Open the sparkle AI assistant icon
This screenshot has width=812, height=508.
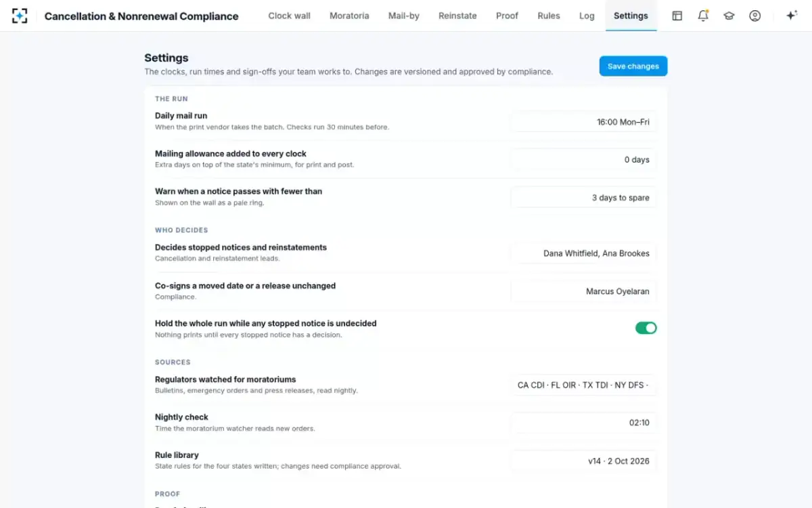pyautogui.click(x=791, y=16)
